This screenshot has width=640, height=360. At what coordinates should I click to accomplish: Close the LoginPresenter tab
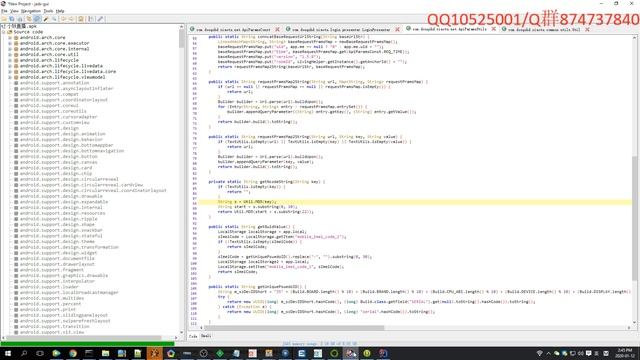[x=397, y=29]
